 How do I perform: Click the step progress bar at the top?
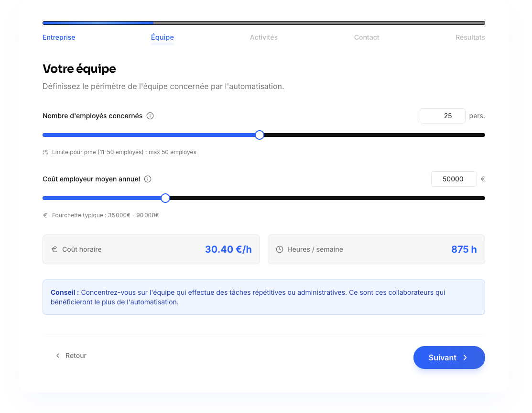click(x=264, y=23)
